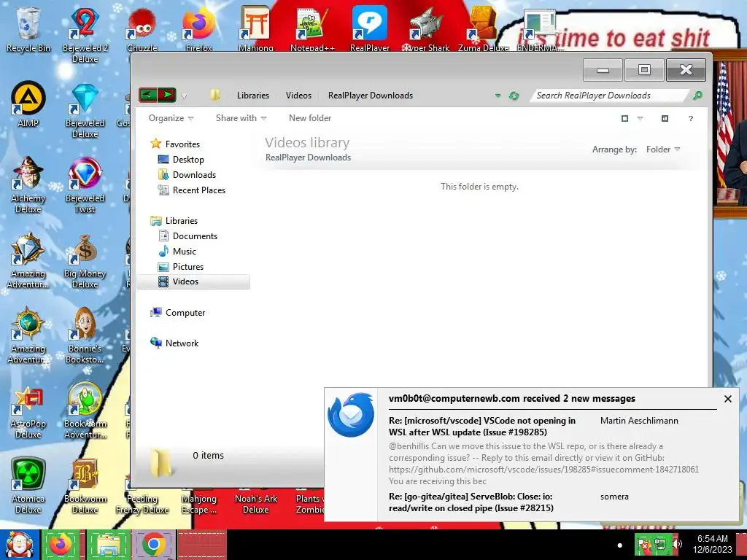The height and width of the screenshot is (560, 747).
Task: Open recent pages dropdown beside nav arrows
Action: [184, 96]
